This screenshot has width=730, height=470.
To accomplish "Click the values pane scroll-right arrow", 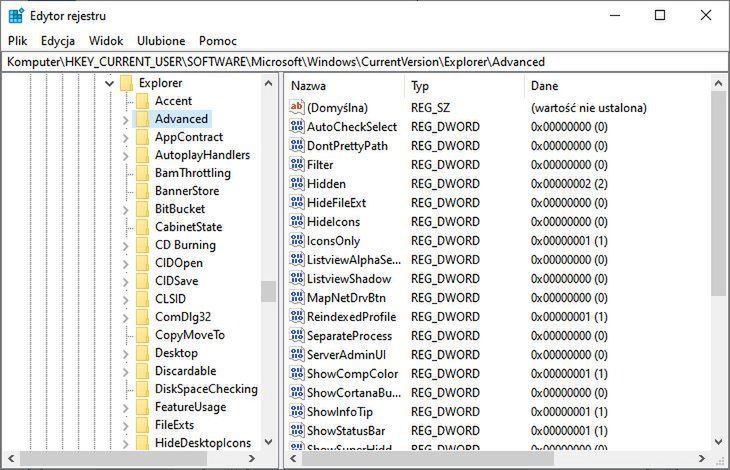I will pos(702,459).
